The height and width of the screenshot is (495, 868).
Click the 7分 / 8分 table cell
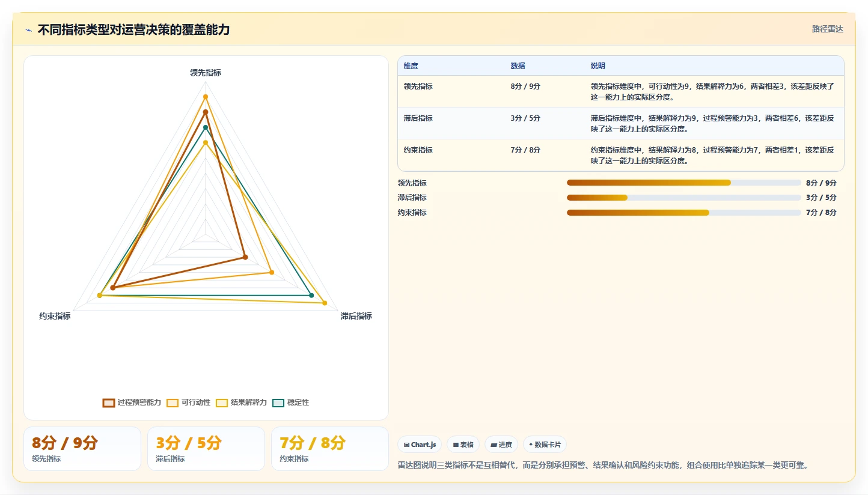(x=525, y=150)
